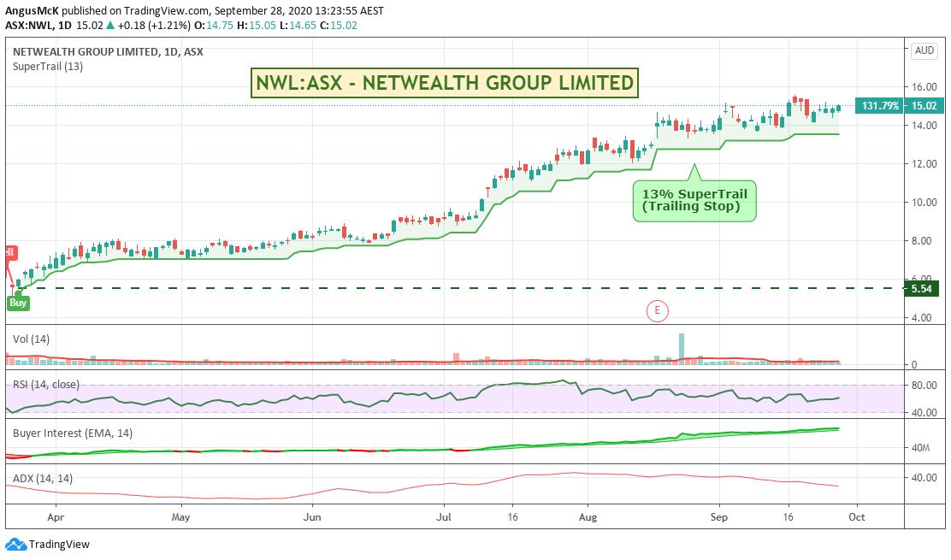951x560 pixels.
Task: Click the green Buy signal label
Action: (18, 303)
